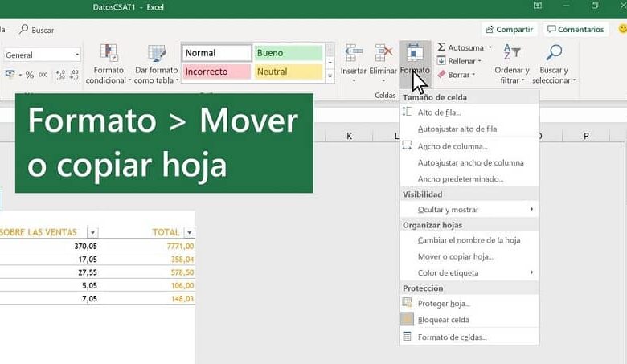Click the Rellenar fill icon

(441, 61)
